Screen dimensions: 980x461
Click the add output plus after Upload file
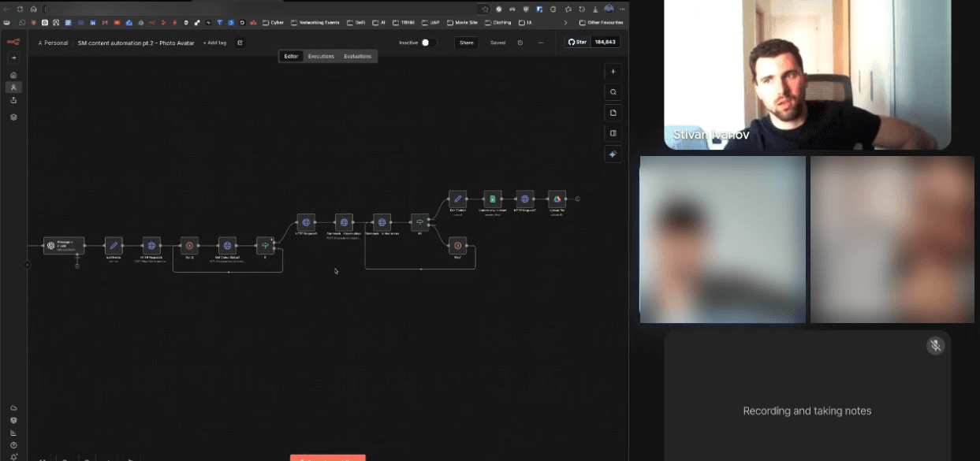578,199
